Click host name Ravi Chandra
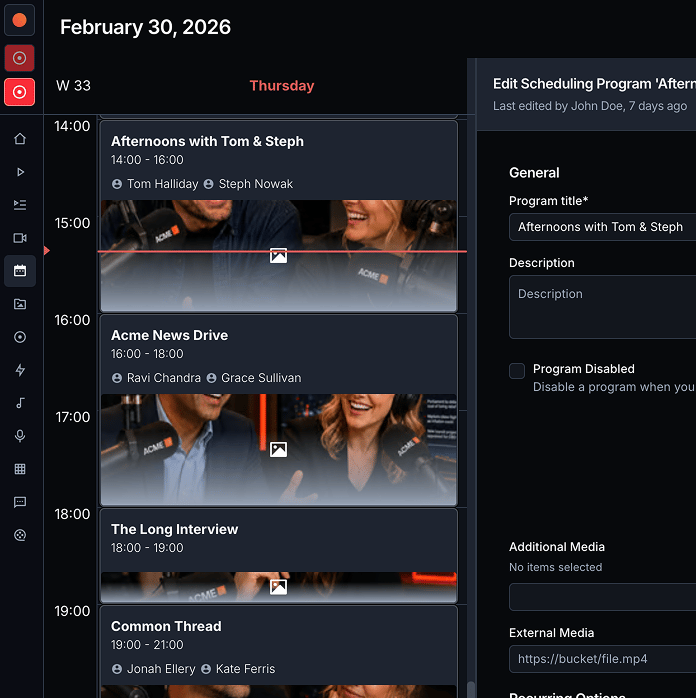 164,378
